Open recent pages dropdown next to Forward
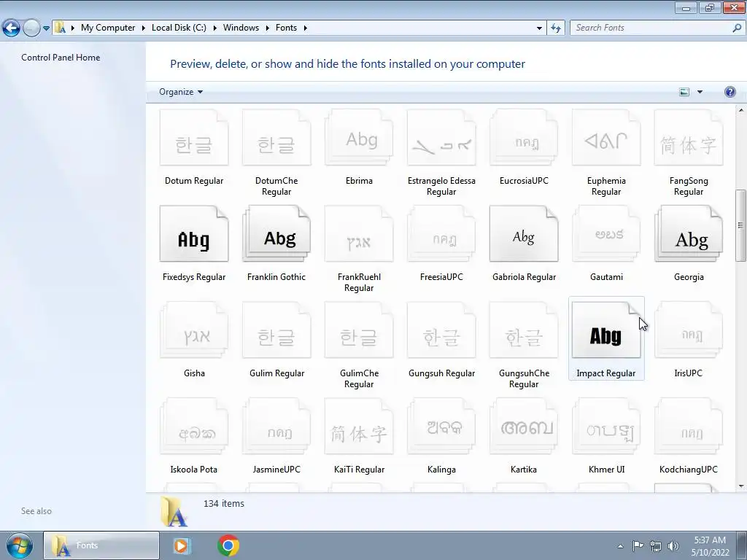747x560 pixels. tap(46, 28)
